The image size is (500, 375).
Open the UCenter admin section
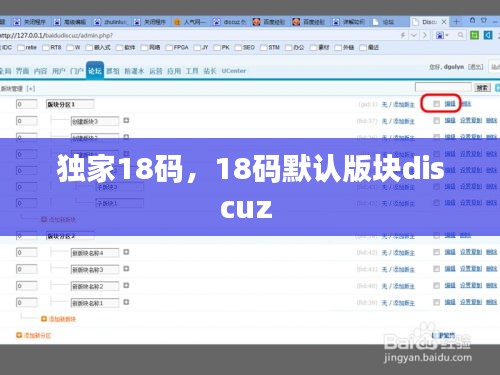[x=234, y=71]
